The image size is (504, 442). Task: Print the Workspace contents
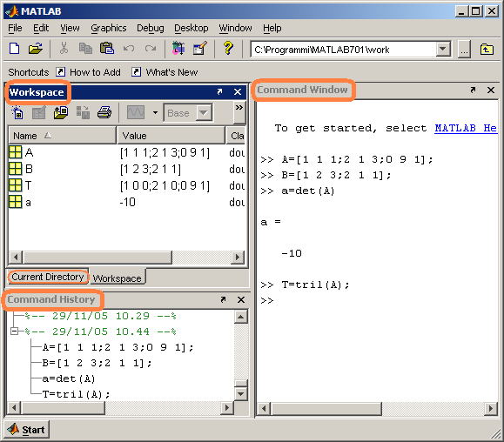pos(104,113)
